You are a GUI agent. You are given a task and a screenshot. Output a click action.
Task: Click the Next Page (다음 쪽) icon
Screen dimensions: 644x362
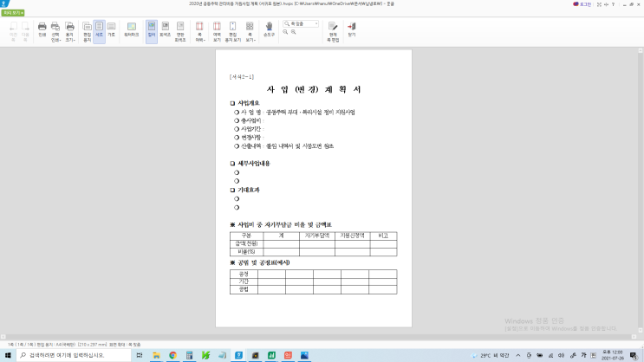(x=25, y=31)
